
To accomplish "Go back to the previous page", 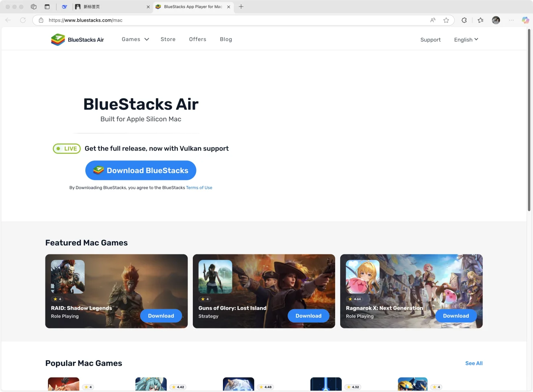I will click(x=8, y=20).
